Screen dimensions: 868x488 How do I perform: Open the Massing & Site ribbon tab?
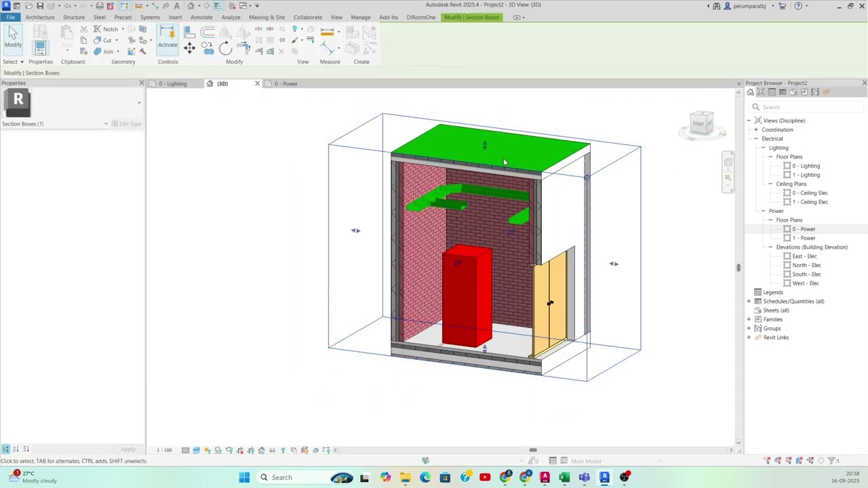tap(267, 17)
